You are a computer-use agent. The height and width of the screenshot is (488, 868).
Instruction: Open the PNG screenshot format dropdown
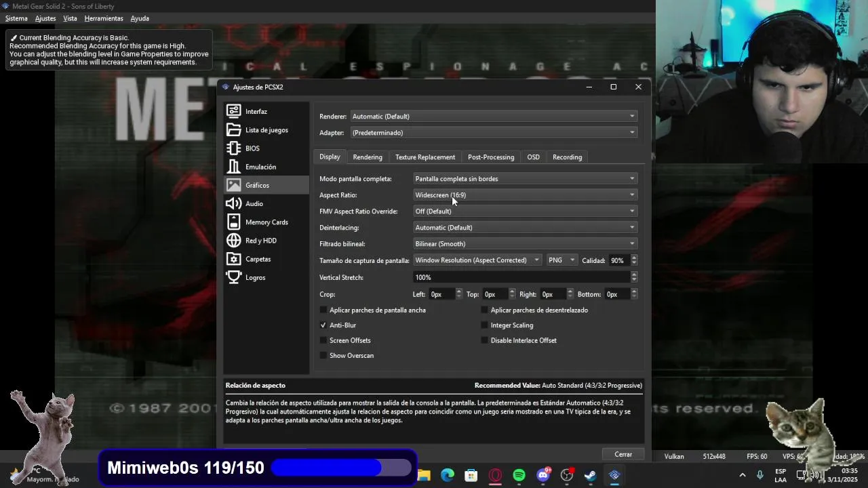(x=561, y=260)
